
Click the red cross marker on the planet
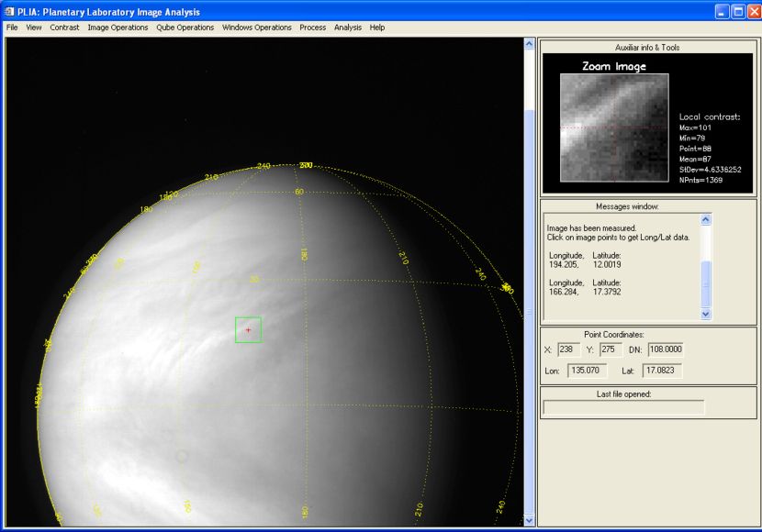(x=248, y=330)
